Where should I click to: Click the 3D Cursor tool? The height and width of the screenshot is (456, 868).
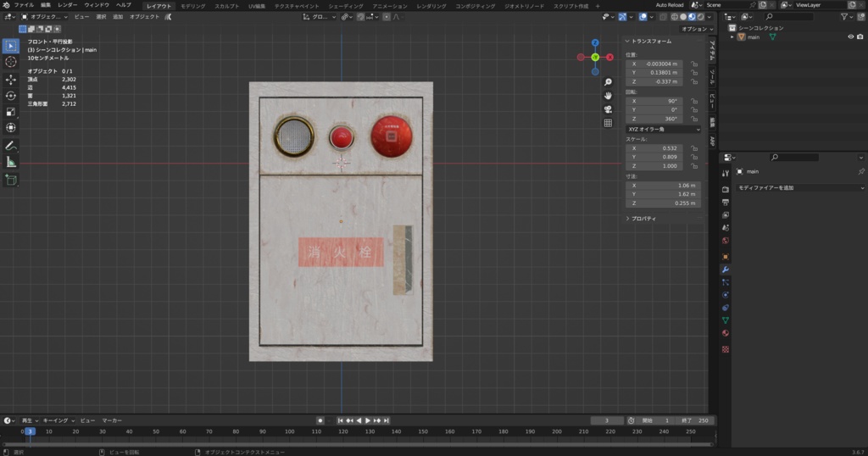pyautogui.click(x=11, y=62)
